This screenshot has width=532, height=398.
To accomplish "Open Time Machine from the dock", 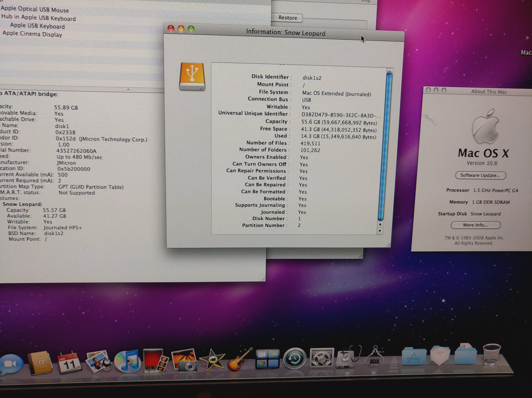I will coord(294,359).
